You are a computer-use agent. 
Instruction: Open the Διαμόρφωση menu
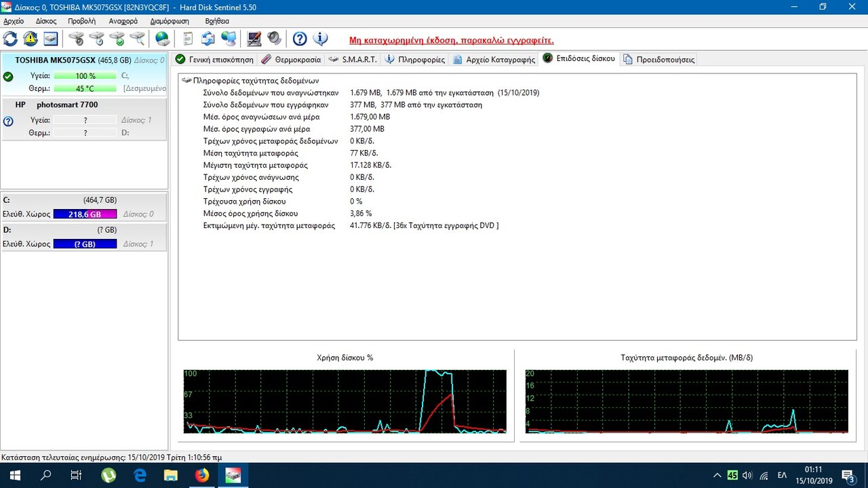coord(170,21)
